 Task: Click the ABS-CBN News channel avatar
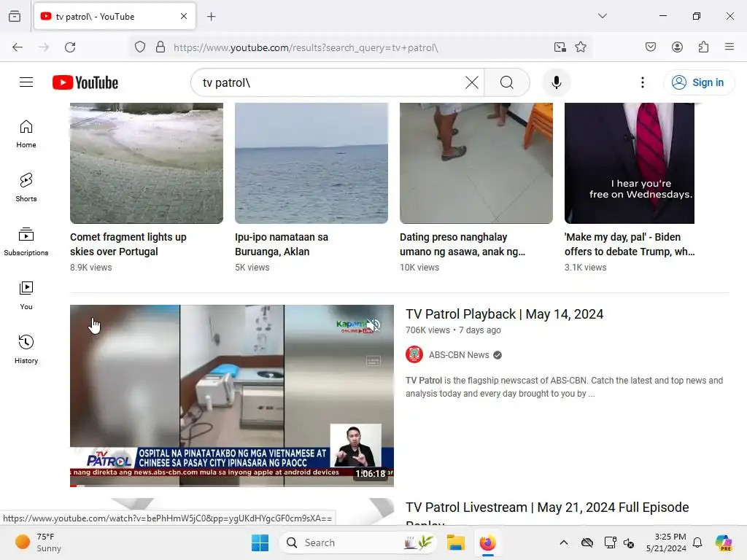pyautogui.click(x=414, y=355)
